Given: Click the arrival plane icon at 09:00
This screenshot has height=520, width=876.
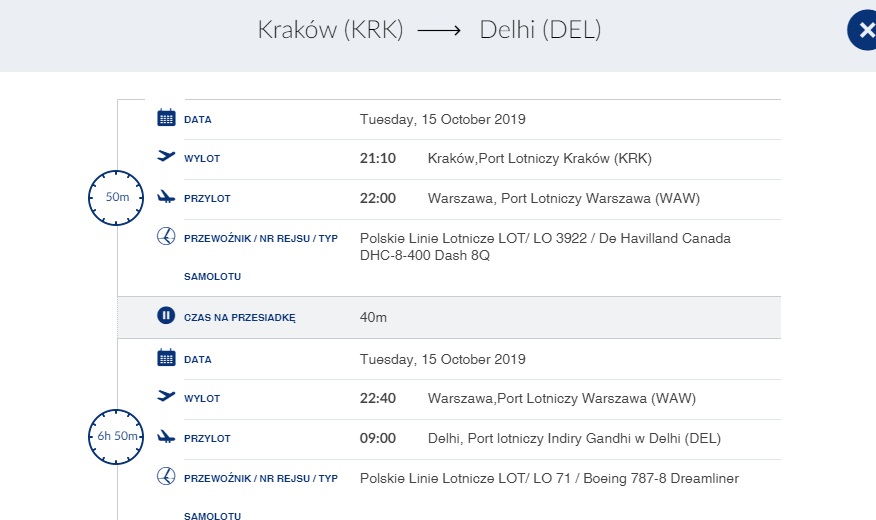Looking at the screenshot, I should (166, 437).
